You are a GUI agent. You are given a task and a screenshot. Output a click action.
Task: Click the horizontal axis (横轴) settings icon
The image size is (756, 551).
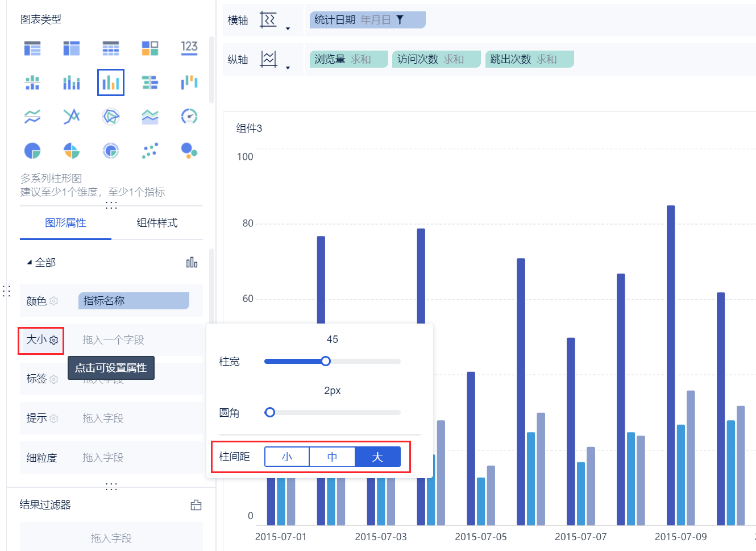pos(268,20)
